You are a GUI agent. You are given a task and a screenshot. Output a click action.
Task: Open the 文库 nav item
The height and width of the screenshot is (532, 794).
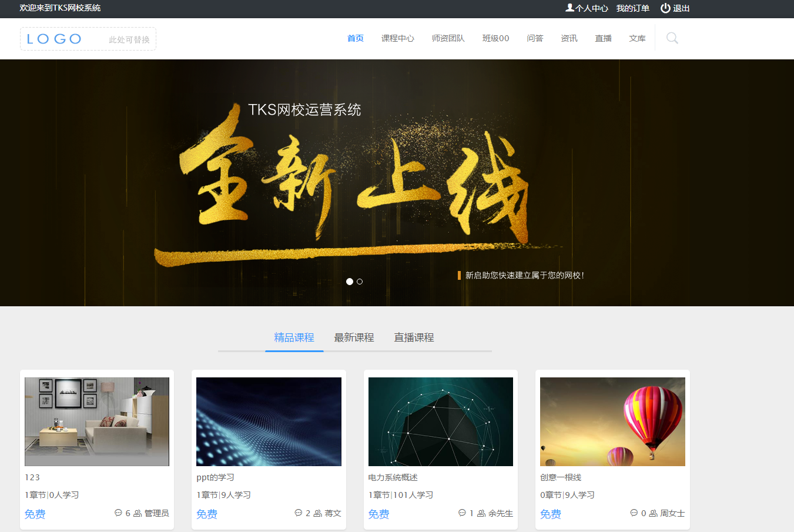tap(638, 38)
